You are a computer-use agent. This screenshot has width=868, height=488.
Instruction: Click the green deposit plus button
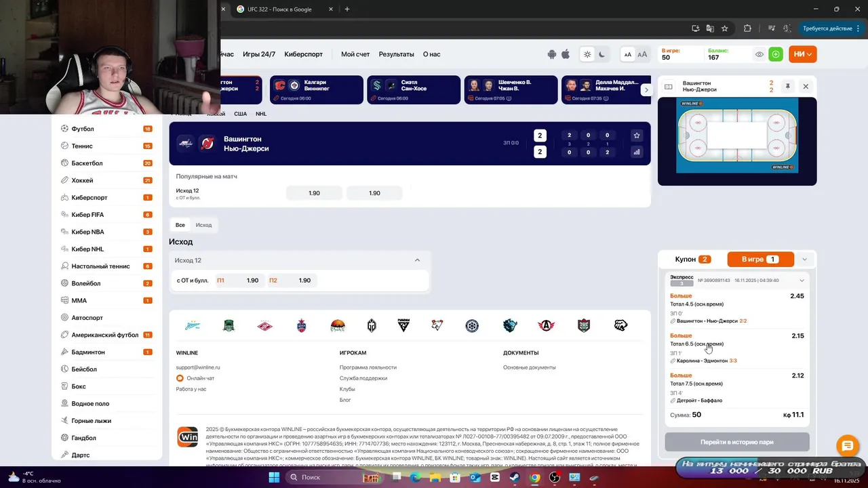(x=776, y=54)
